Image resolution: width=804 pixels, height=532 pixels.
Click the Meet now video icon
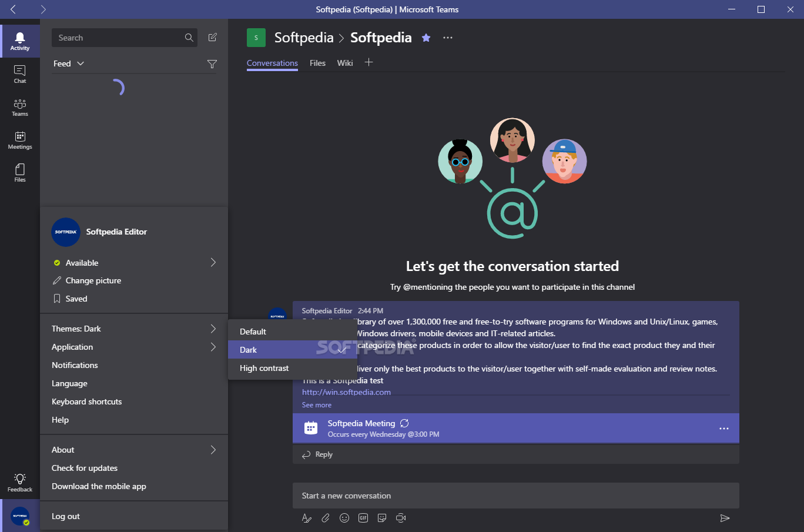coord(401,518)
